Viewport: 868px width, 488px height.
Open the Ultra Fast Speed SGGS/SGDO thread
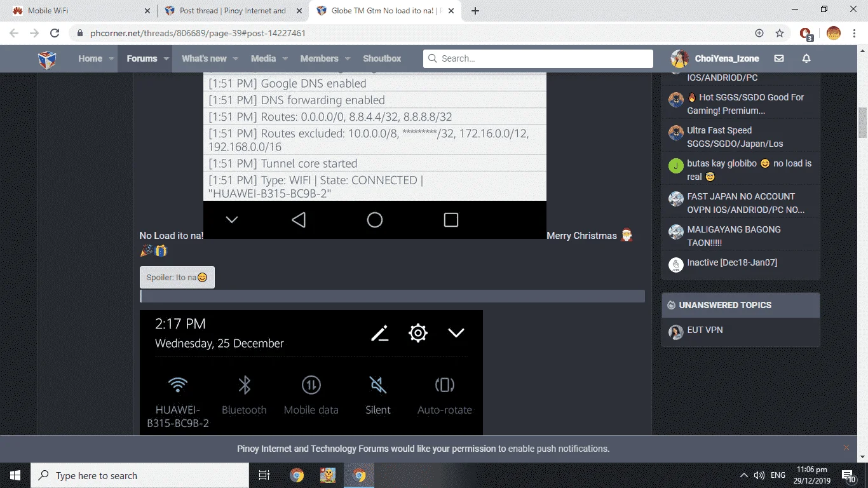click(735, 137)
